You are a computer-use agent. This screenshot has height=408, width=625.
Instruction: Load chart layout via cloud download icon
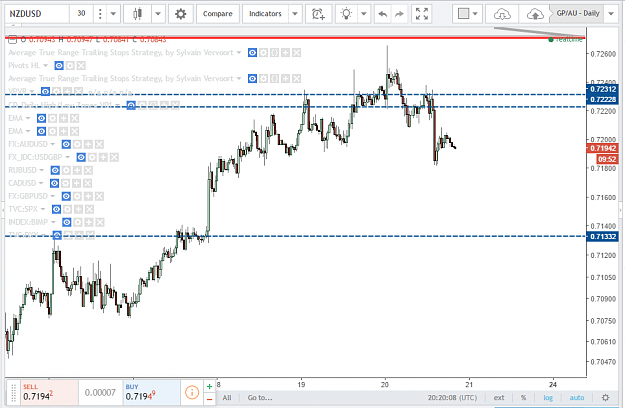point(502,14)
